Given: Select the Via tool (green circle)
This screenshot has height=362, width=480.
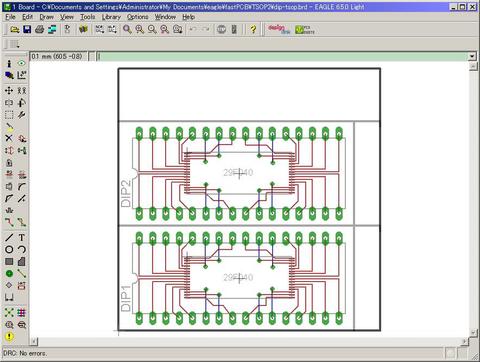Looking at the screenshot, I should click(x=9, y=273).
